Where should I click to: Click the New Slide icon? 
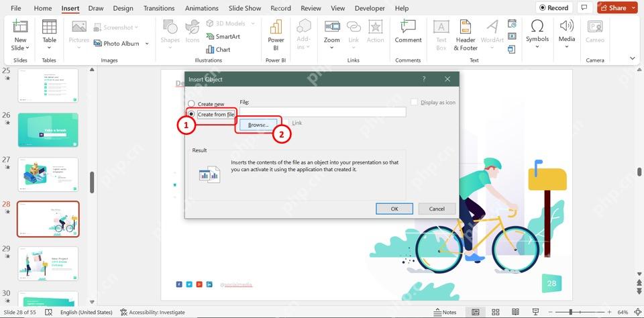pyautogui.click(x=19, y=27)
